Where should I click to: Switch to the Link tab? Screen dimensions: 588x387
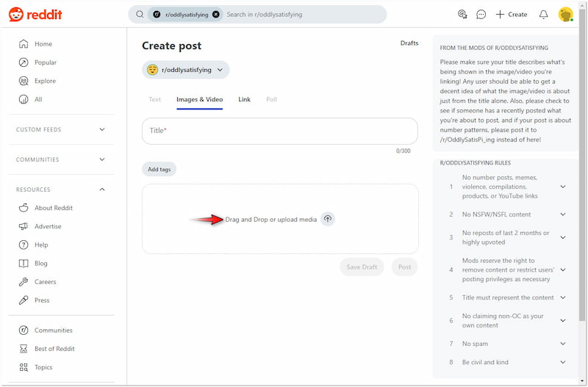click(244, 99)
